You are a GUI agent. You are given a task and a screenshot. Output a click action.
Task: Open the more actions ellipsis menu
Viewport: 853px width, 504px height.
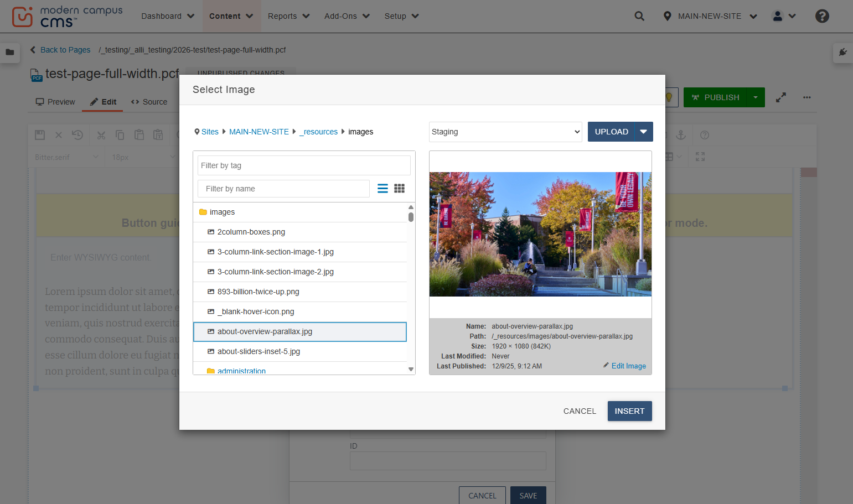807,97
